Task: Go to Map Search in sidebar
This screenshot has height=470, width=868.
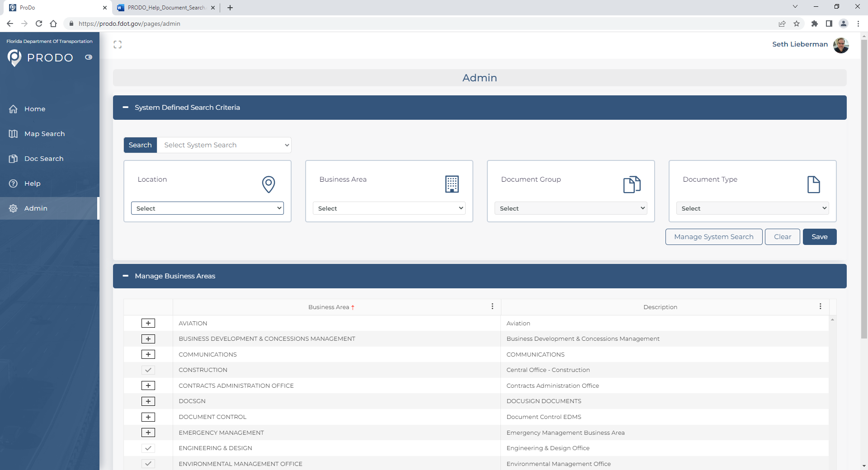Action: [x=44, y=134]
